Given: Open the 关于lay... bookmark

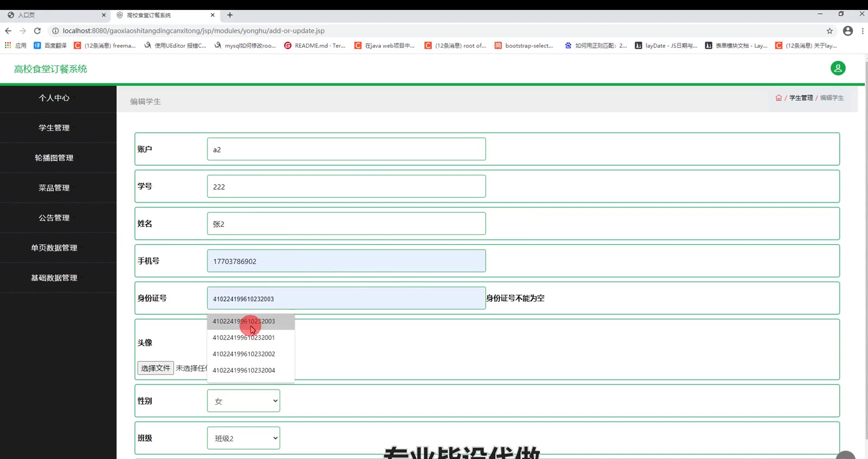Looking at the screenshot, I should 806,46.
